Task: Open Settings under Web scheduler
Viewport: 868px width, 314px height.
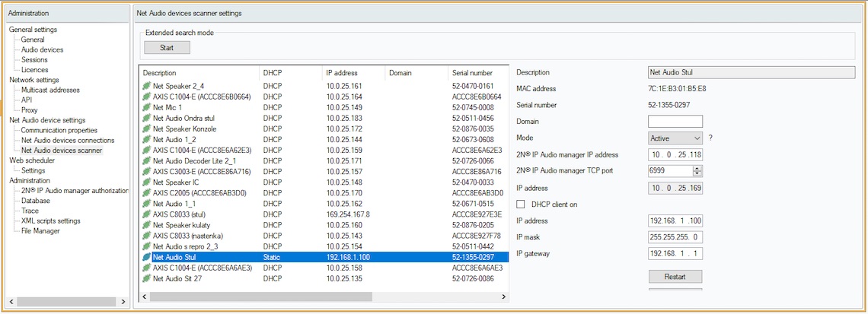Action: pos(34,170)
